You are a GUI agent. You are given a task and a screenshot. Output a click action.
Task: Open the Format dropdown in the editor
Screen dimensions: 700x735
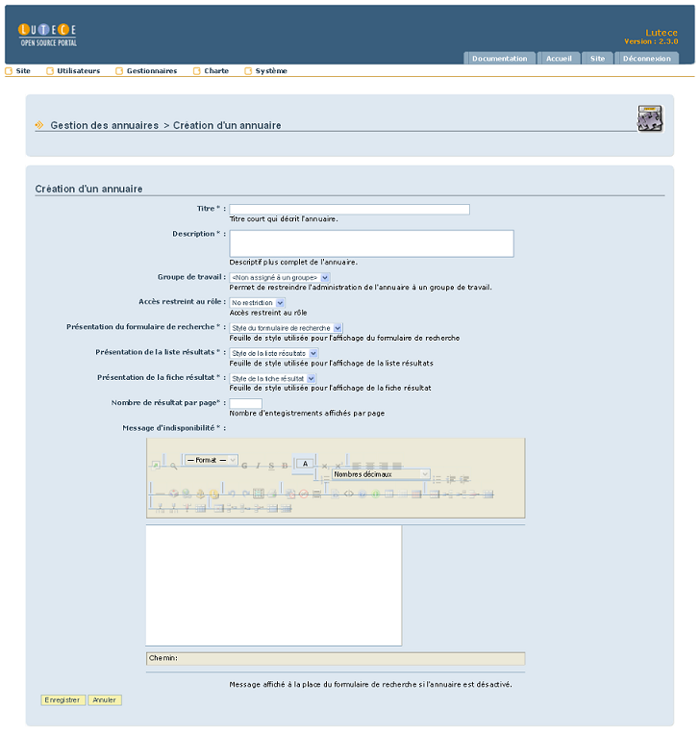(x=211, y=460)
